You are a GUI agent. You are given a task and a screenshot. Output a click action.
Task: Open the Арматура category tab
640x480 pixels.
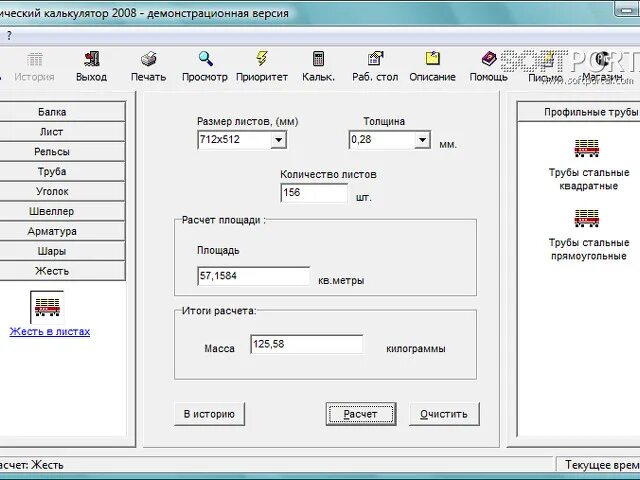coord(52,231)
